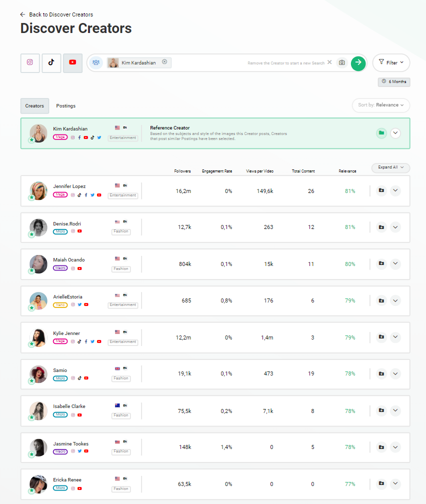Add Jasmine Tookes to folder
Image resolution: width=426 pixels, height=504 pixels.
(x=381, y=447)
